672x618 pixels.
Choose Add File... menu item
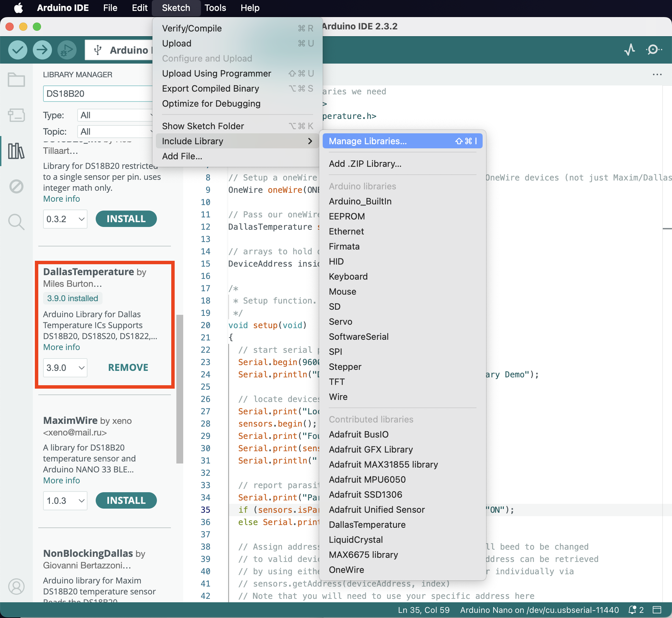coord(237,156)
